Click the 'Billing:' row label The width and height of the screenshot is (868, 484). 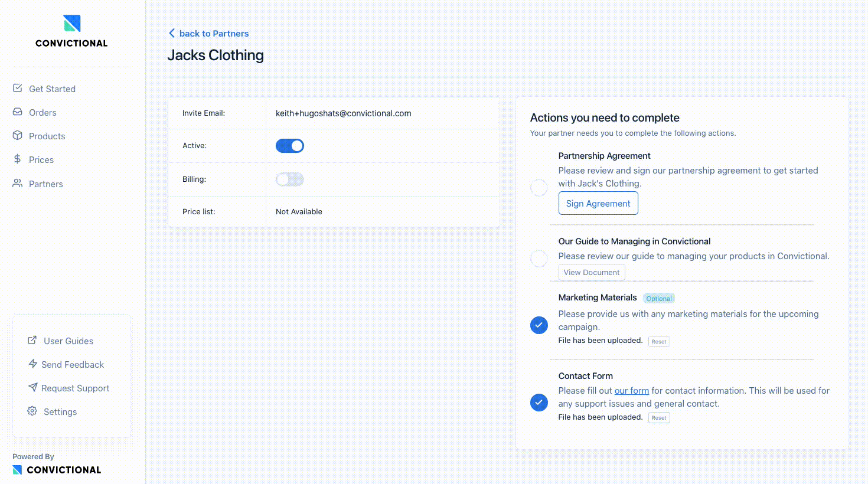(194, 179)
